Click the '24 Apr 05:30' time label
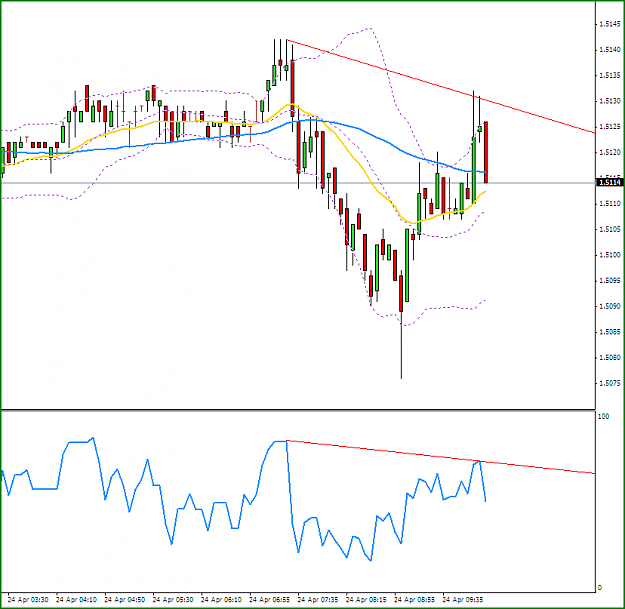 tap(173, 600)
